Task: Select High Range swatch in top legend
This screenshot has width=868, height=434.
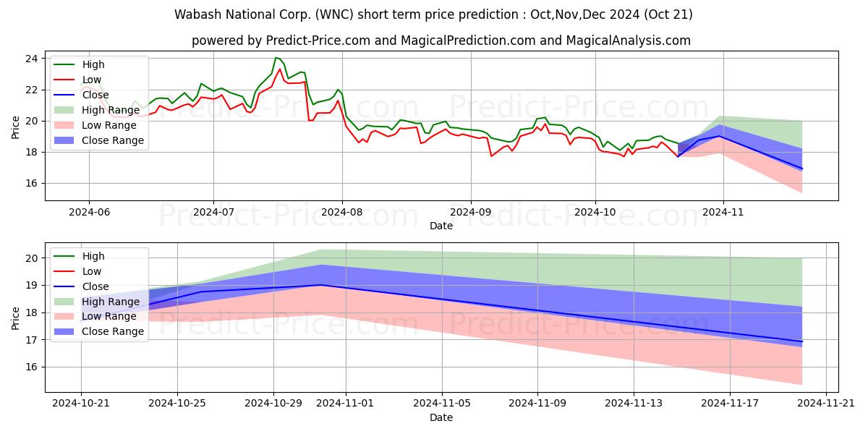Action: [65, 110]
